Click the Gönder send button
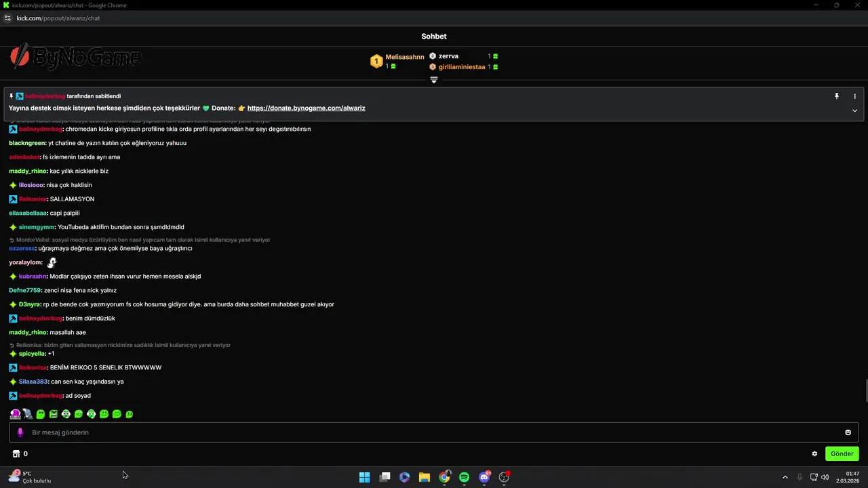 [842, 453]
